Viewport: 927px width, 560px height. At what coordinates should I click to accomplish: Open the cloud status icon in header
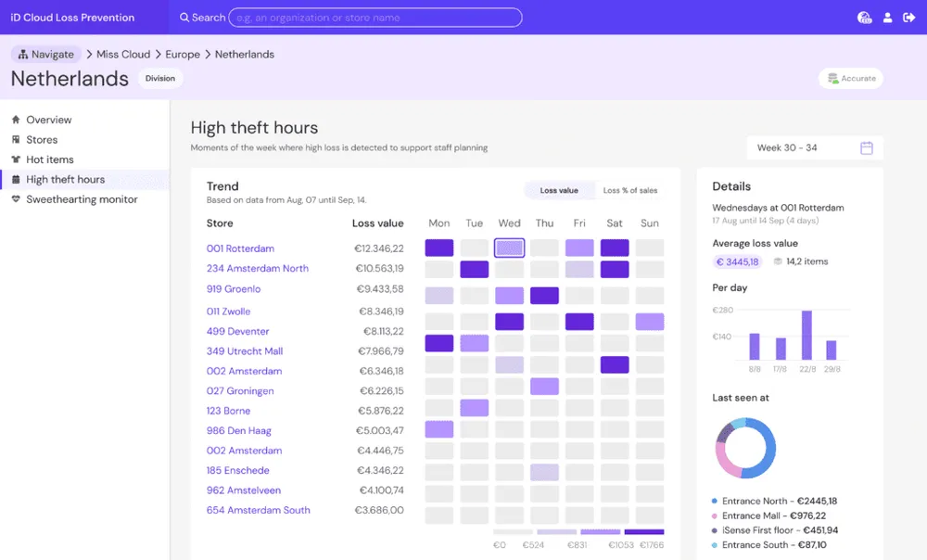click(x=864, y=18)
